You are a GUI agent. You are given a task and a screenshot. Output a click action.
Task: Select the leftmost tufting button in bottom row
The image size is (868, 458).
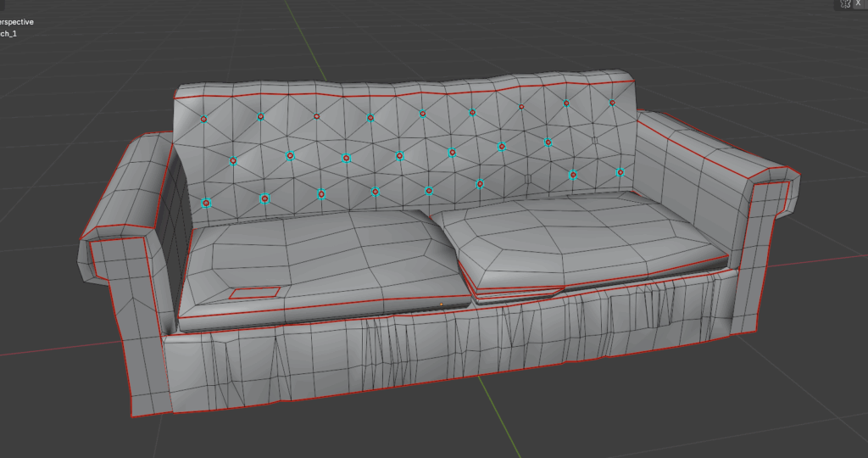206,203
